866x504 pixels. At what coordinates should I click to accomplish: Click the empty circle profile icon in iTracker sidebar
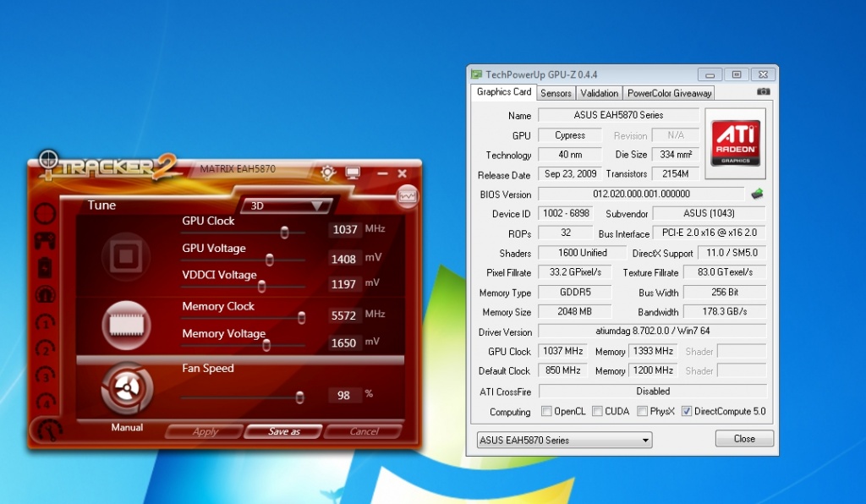point(46,214)
